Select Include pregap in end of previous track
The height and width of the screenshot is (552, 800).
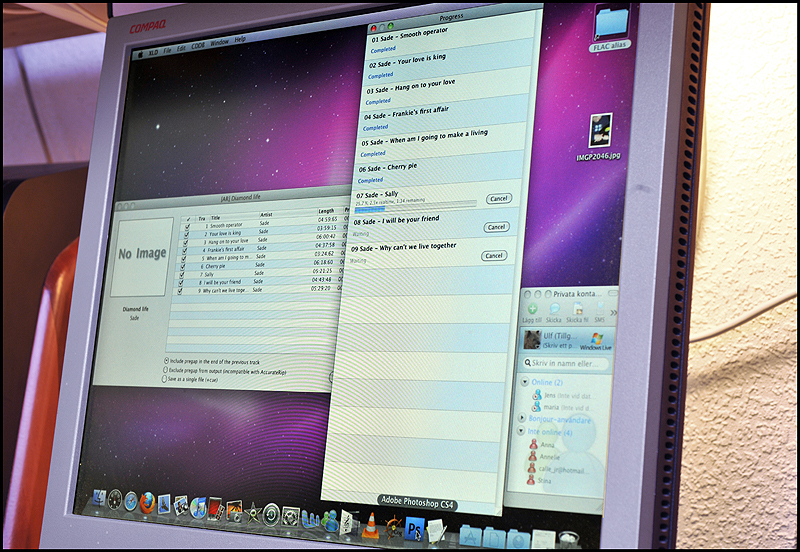[x=166, y=361]
